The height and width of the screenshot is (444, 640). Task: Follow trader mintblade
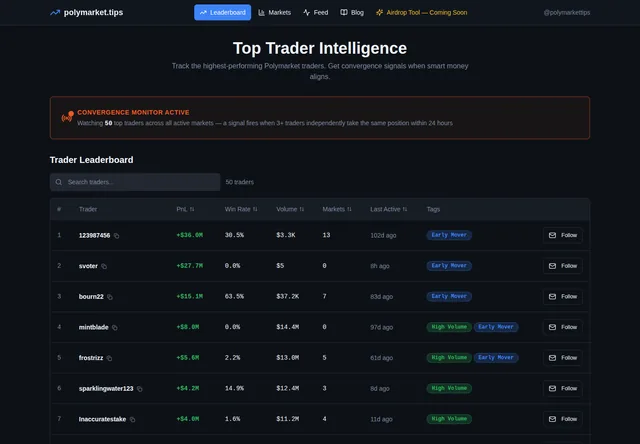point(563,327)
